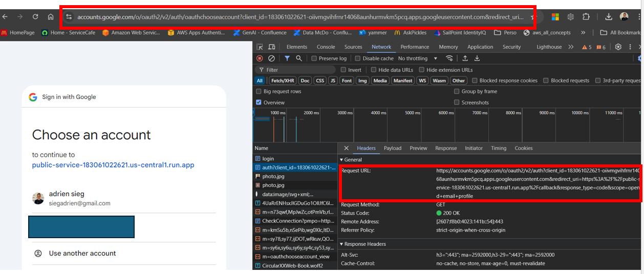
Task: Open DevTools three-dot customize menu
Action: tap(629, 47)
